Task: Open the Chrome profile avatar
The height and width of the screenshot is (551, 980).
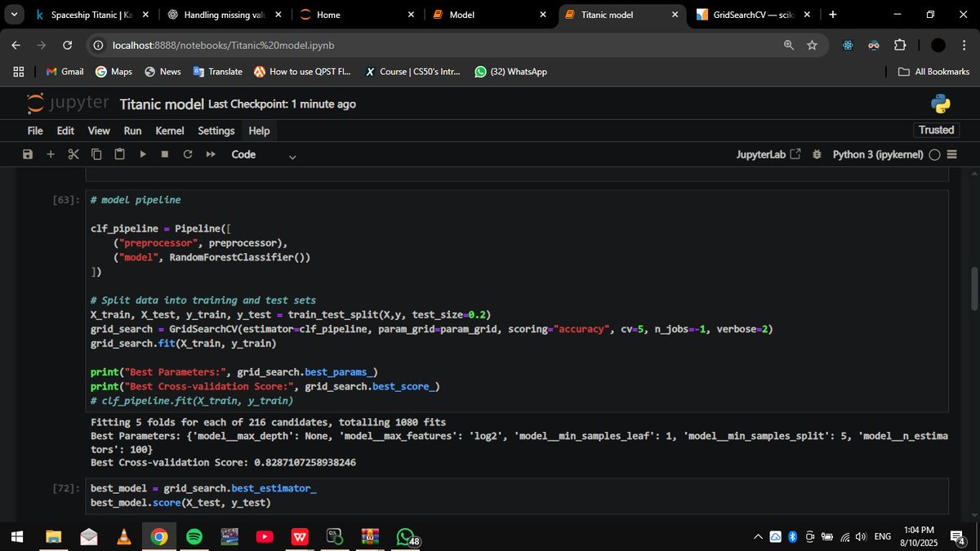Action: [x=938, y=46]
